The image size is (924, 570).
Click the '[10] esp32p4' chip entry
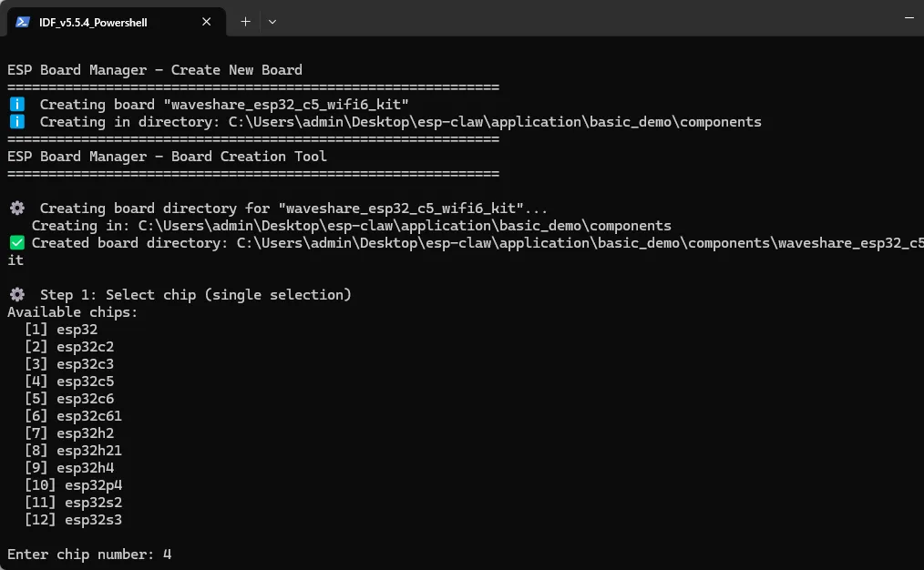[x=73, y=485]
